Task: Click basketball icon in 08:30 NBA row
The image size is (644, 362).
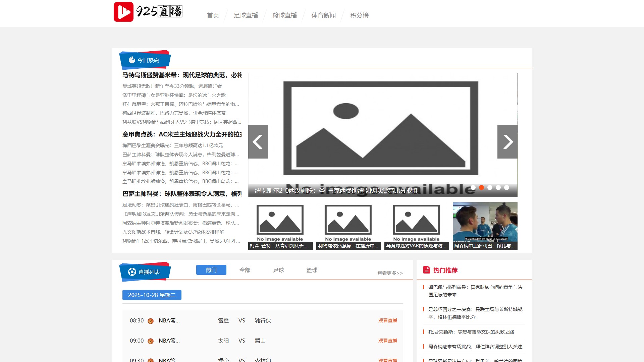Action: click(x=151, y=321)
